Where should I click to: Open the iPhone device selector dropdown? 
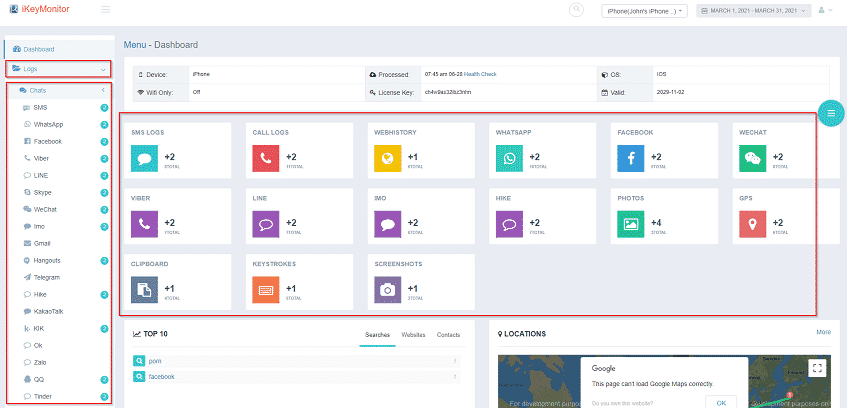click(x=644, y=11)
